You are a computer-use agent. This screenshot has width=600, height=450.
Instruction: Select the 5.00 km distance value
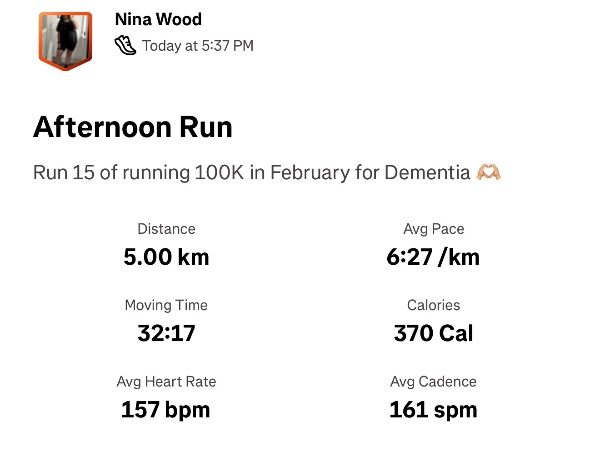pyautogui.click(x=166, y=257)
